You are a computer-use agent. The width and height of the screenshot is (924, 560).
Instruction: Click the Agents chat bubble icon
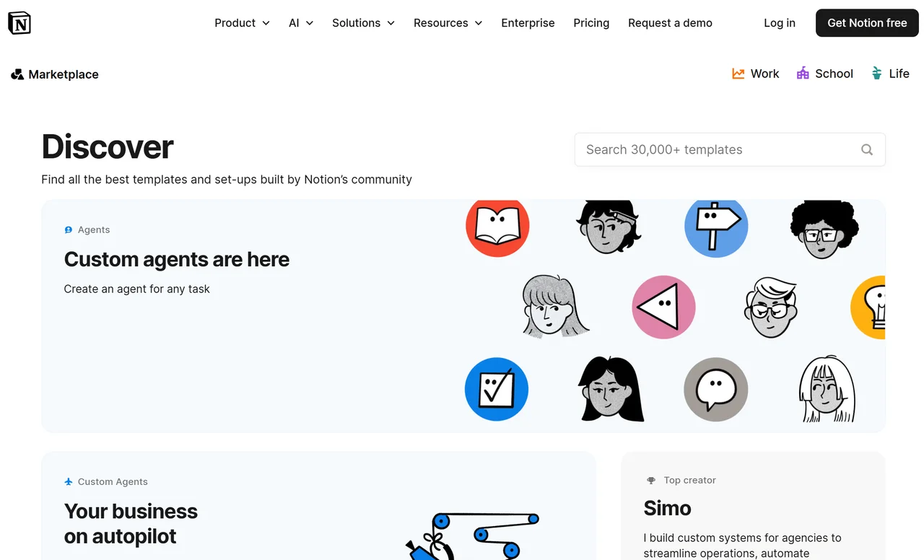(x=69, y=229)
